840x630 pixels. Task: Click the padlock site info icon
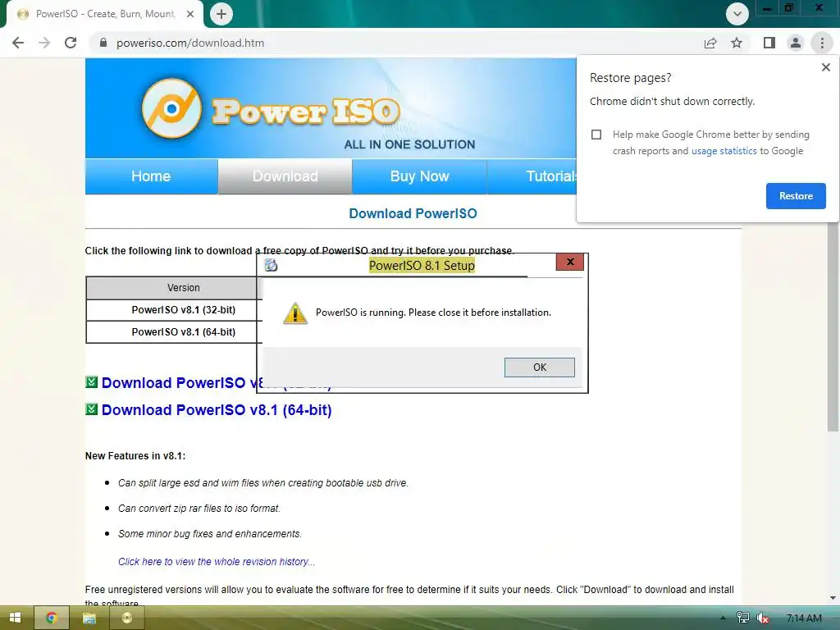pos(103,43)
